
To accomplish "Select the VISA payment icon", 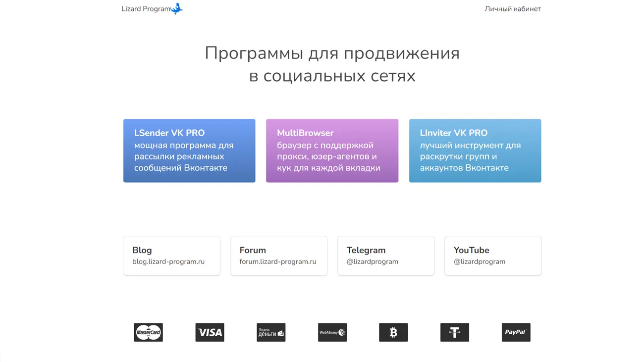I will pos(210,332).
